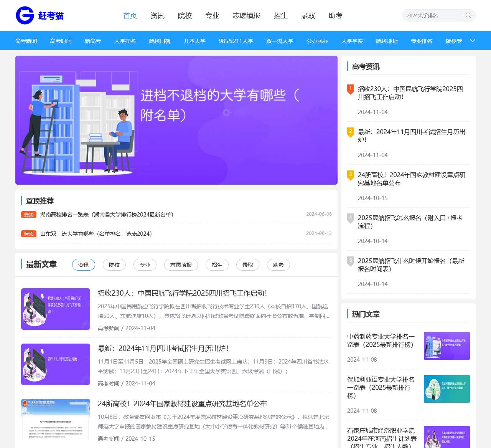Open hot article 保加利亚语专业大学排名
This screenshot has height=448, width=491.
pos(381,387)
